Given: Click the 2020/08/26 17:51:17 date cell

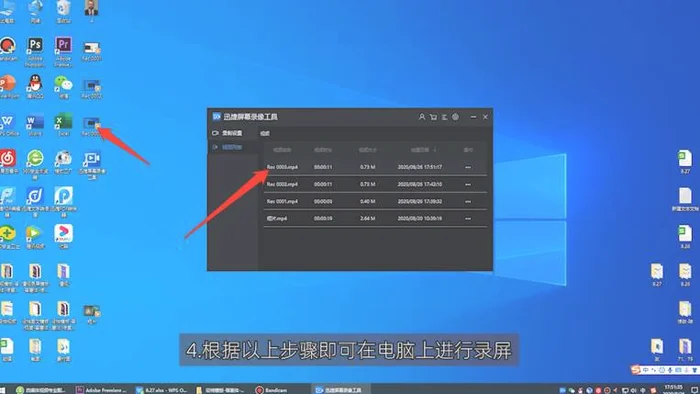Looking at the screenshot, I should coord(420,167).
